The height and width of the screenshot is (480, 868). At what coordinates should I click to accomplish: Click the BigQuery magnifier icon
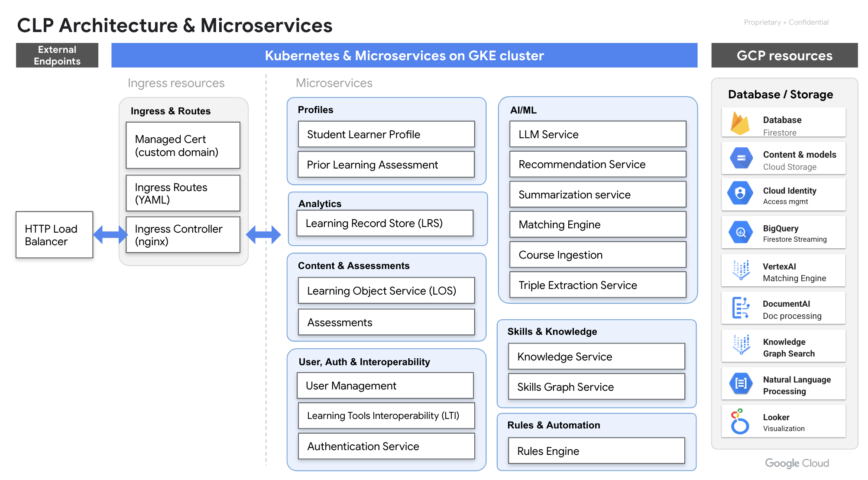pyautogui.click(x=741, y=232)
